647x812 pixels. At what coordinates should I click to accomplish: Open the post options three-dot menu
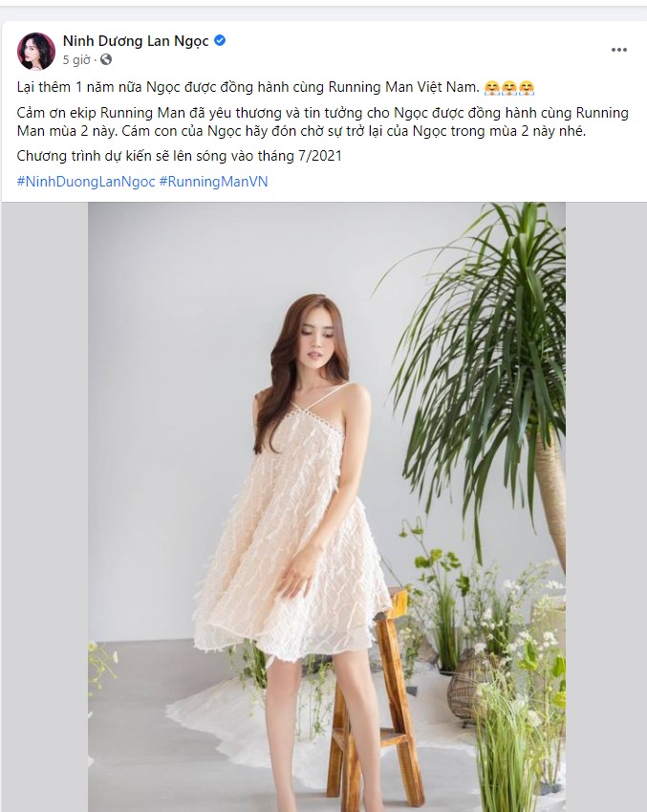[619, 50]
